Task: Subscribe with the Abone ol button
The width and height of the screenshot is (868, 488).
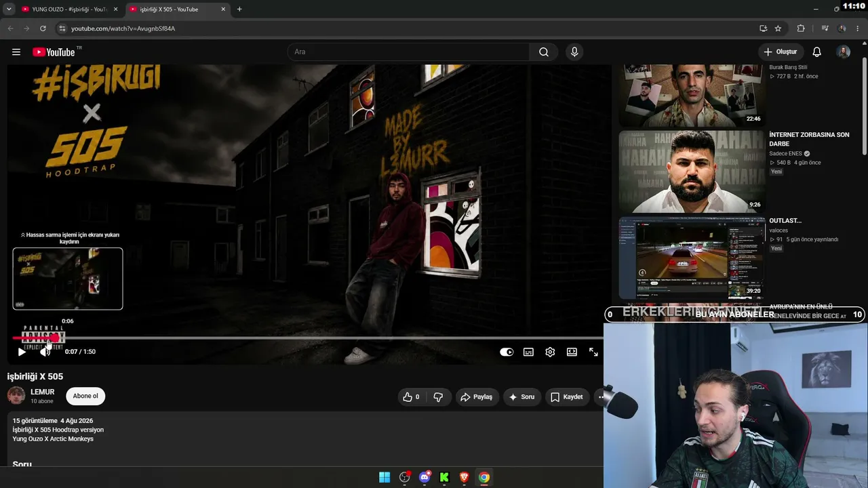Action: (x=85, y=396)
